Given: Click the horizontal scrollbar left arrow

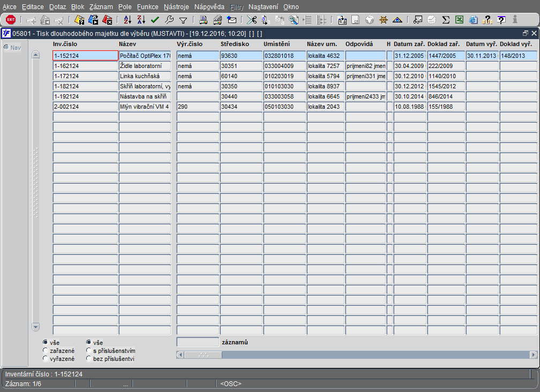Looking at the screenshot, I should coord(180,355).
